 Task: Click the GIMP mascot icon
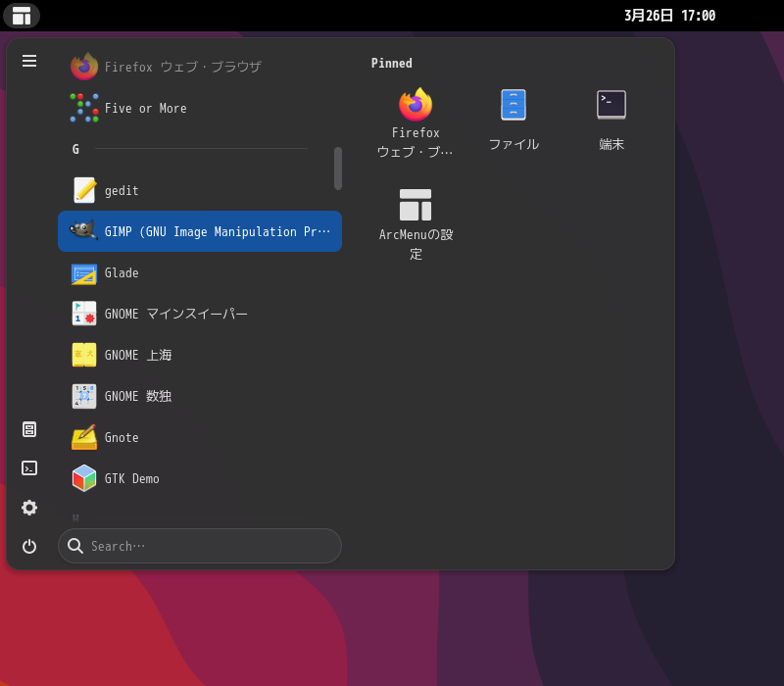(x=83, y=230)
